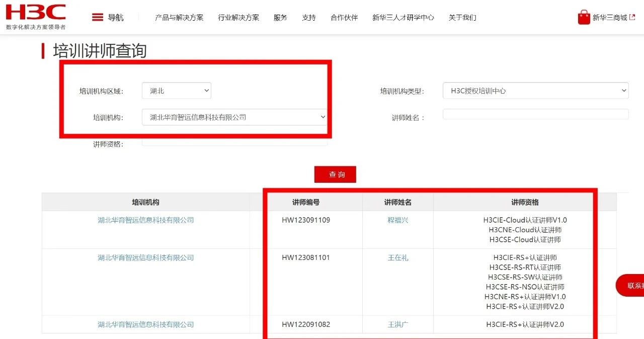644x339 pixels.
Task: Click the 新华三商城 shopping bag icon
Action: coord(584,17)
